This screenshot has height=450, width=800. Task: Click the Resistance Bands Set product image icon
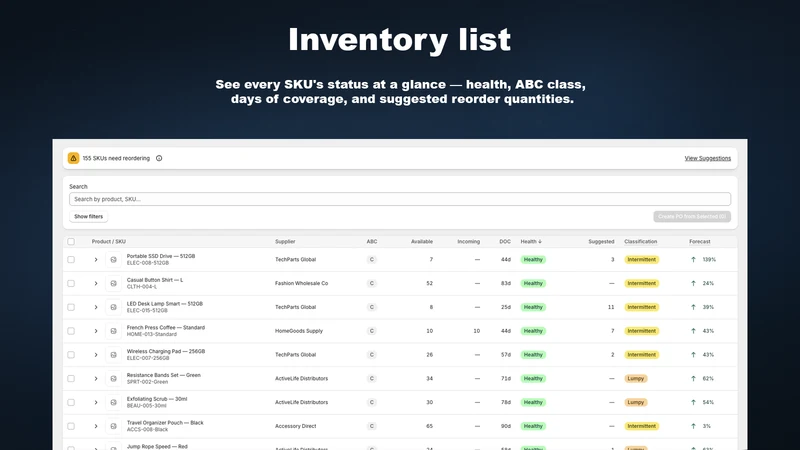click(x=113, y=379)
